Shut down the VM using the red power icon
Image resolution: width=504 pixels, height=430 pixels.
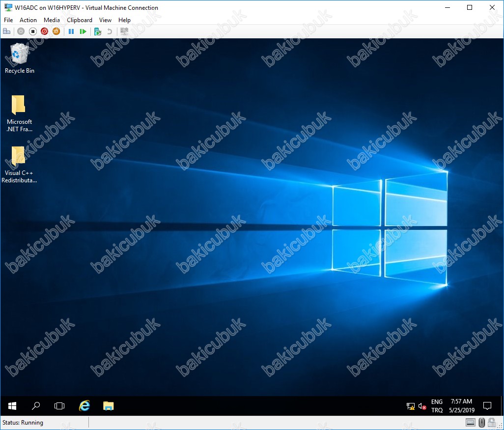click(x=44, y=31)
